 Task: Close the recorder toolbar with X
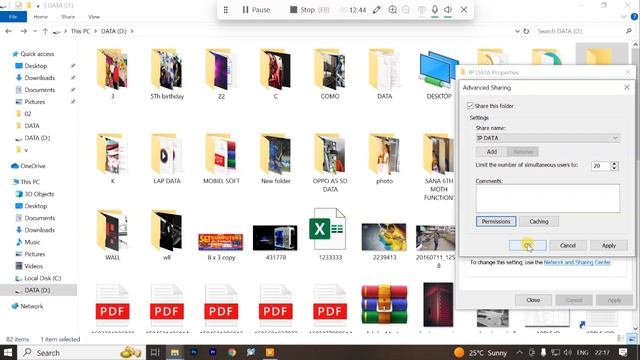point(464,10)
